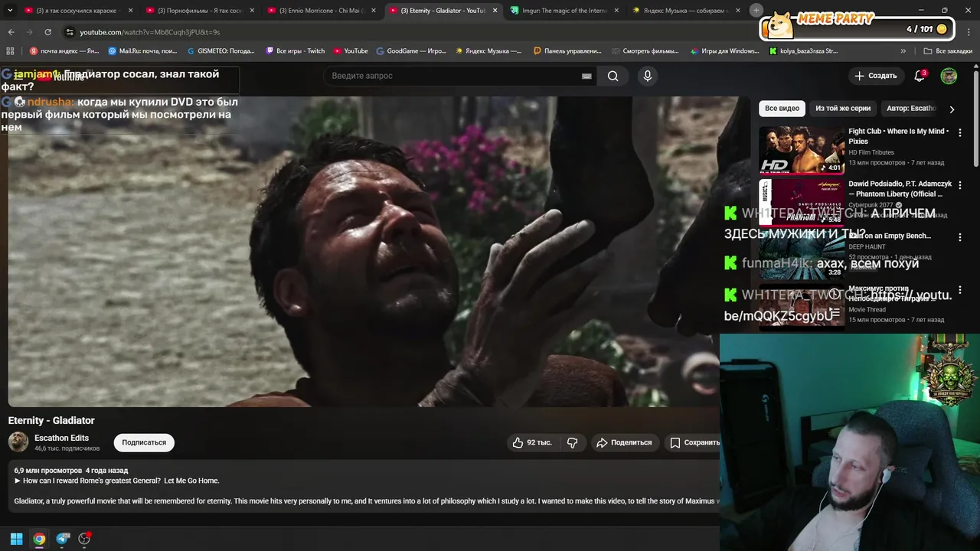
Task: Switch to the Imgur tab
Action: (564, 11)
